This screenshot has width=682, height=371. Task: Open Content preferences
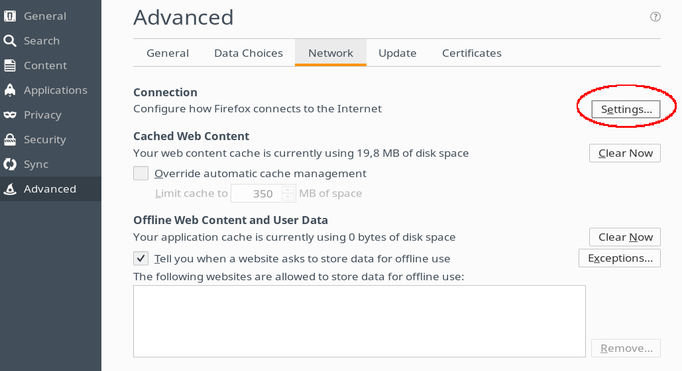(50, 66)
